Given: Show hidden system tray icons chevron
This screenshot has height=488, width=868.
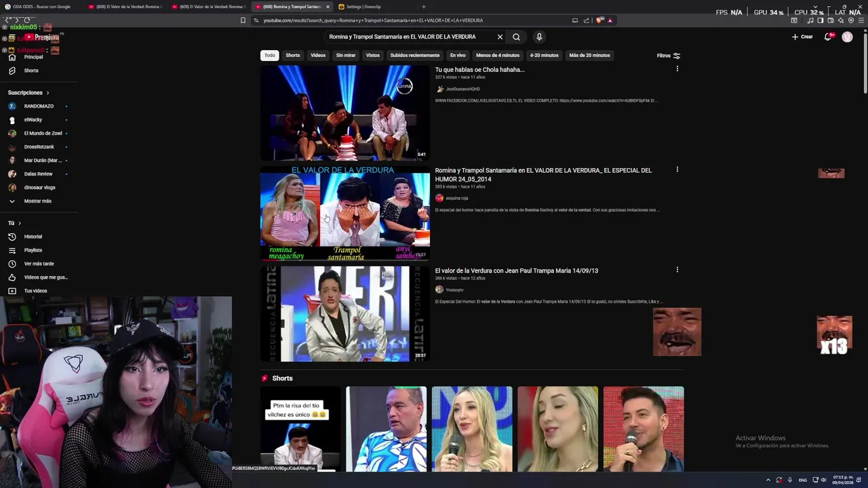Looking at the screenshot, I should [768, 480].
